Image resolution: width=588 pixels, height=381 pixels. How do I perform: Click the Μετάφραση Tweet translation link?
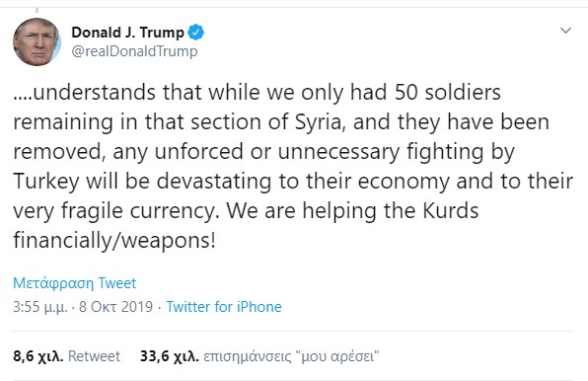tap(75, 282)
